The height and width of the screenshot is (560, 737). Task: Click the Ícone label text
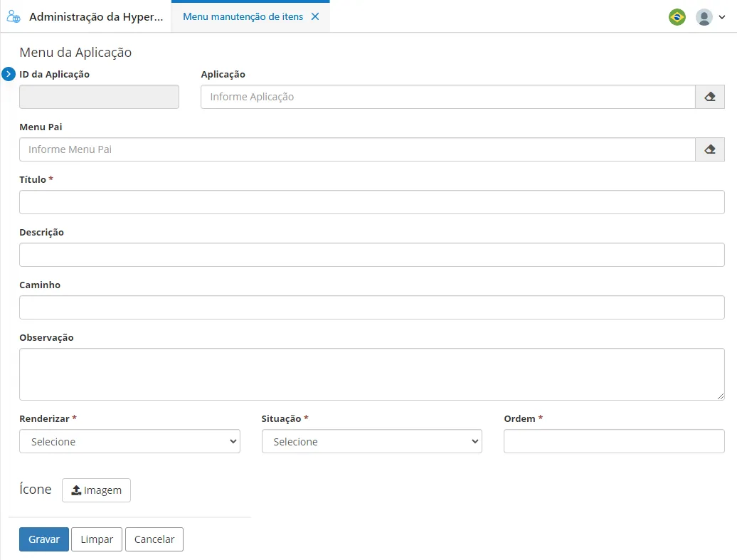tap(36, 489)
